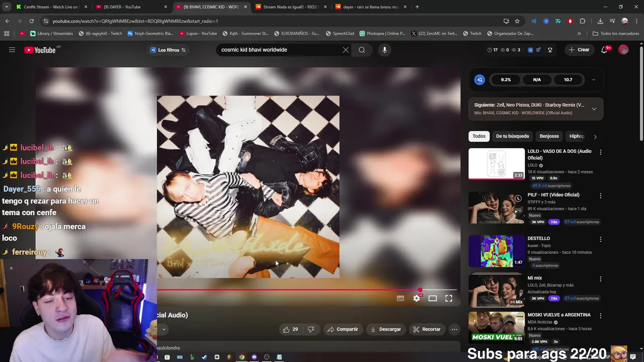Expand the IQ stats bar chevron
Screen dimensions: 644x362
pos(593,80)
